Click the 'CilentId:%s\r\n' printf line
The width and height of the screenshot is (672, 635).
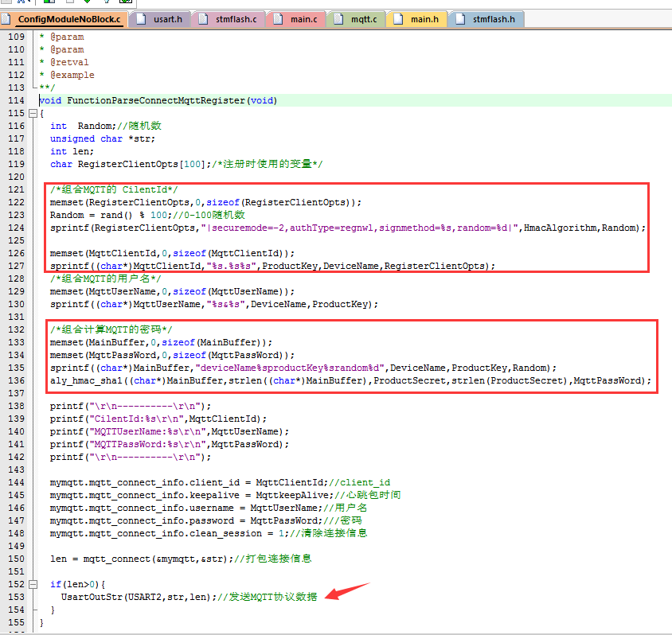coord(158,419)
